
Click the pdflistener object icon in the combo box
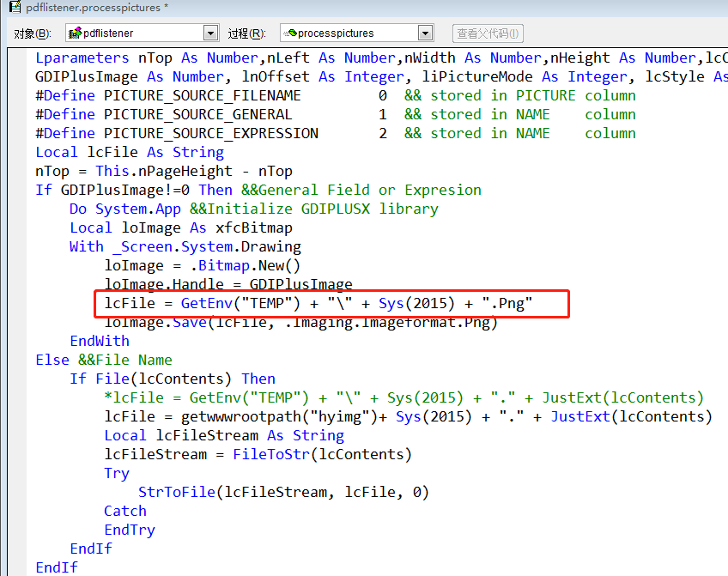[75, 33]
